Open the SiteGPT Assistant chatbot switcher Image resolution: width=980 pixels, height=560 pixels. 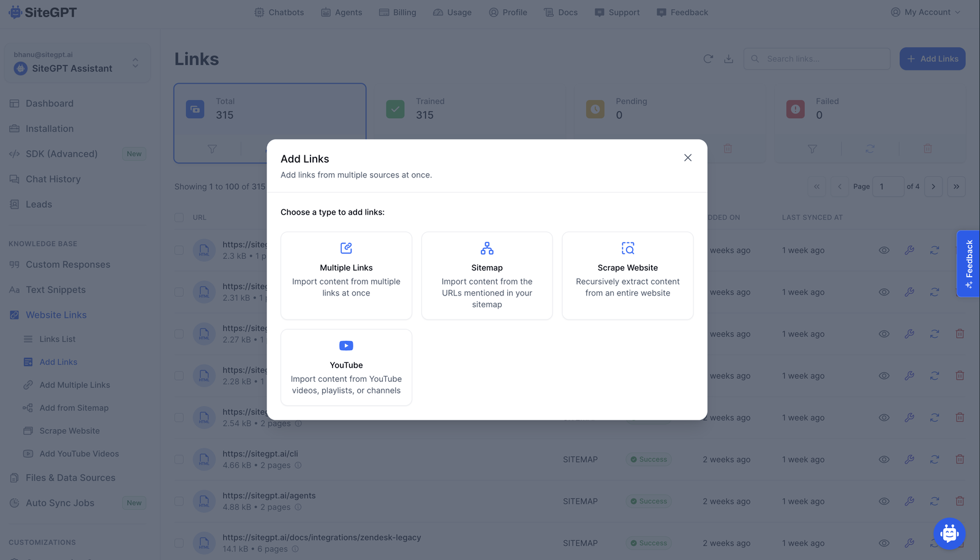click(x=77, y=62)
